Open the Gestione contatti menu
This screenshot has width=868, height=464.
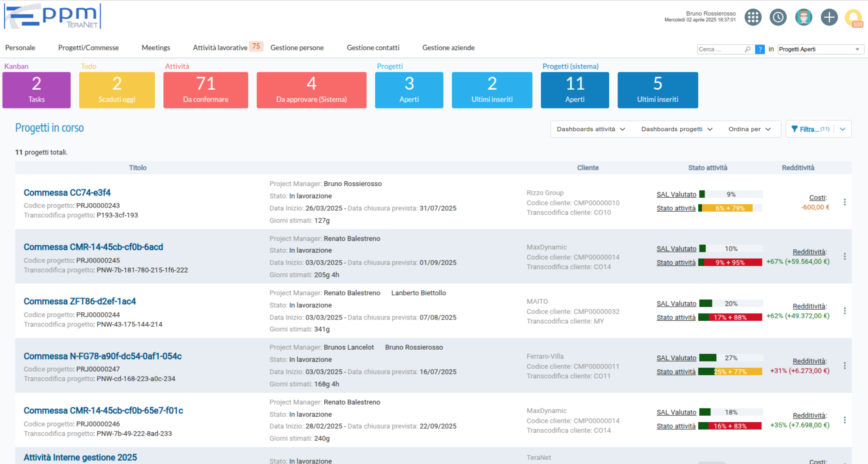pyautogui.click(x=373, y=48)
